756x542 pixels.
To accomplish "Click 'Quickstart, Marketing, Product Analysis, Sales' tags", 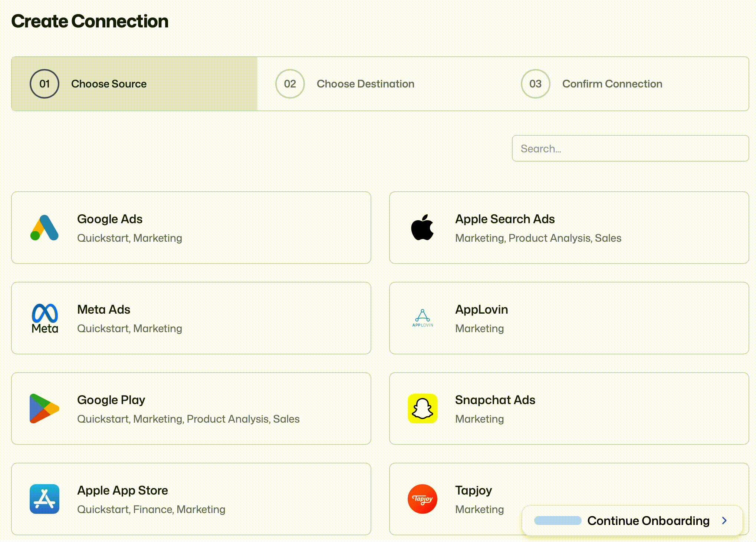I will pyautogui.click(x=188, y=419).
